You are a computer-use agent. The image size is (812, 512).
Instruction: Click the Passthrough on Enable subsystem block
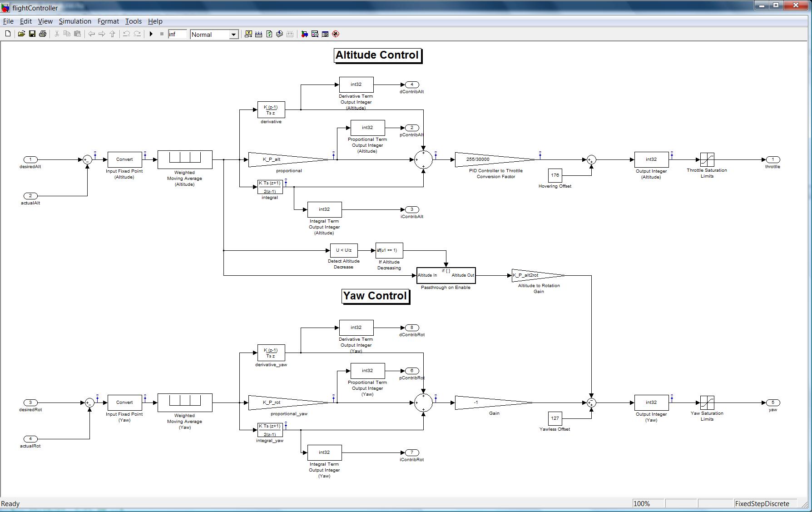click(446, 275)
